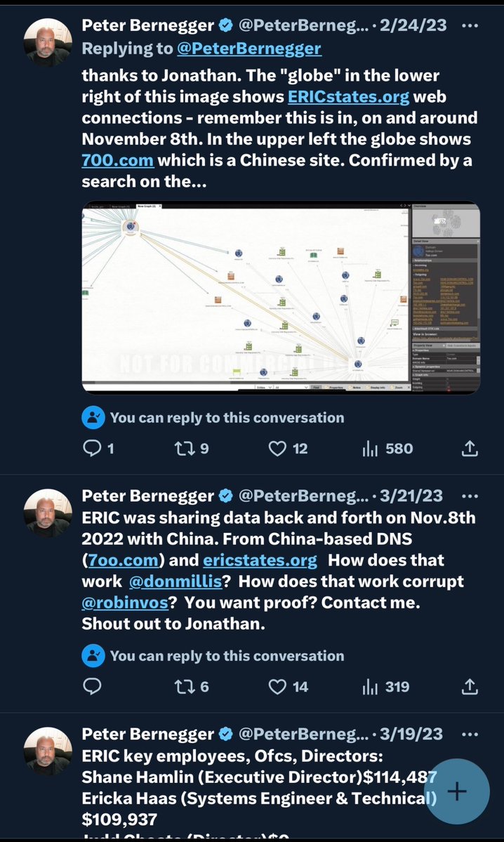Reply to the 3/21/23 ERIC tweet
This screenshot has height=842, width=504.
[x=93, y=686]
